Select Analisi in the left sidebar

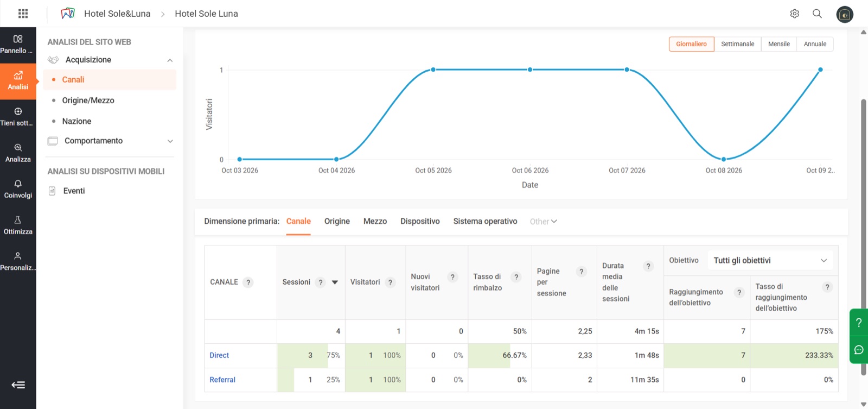[x=18, y=81]
